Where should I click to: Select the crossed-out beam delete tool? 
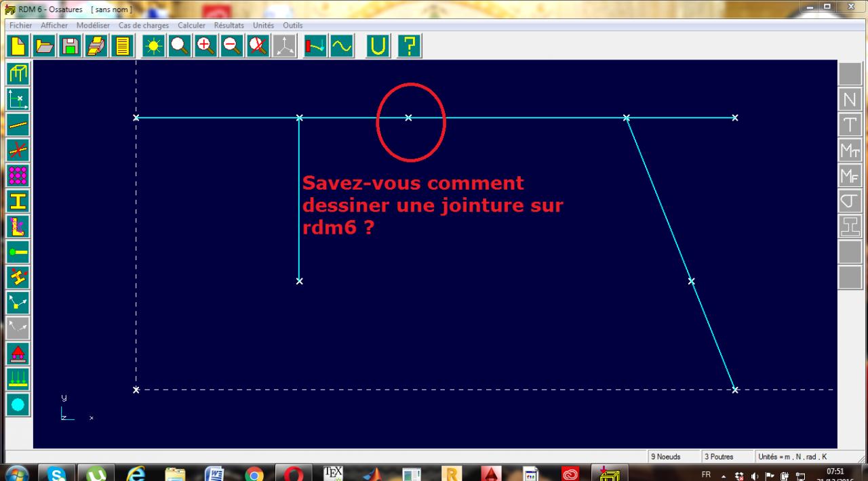coord(18,150)
